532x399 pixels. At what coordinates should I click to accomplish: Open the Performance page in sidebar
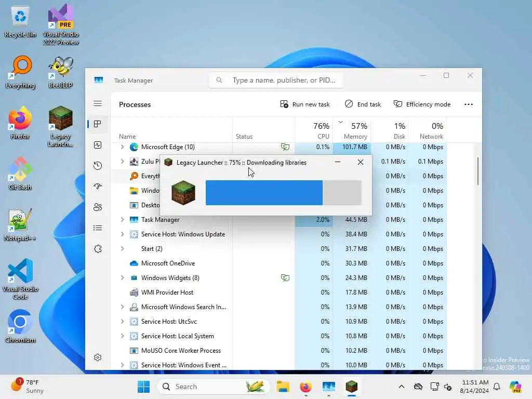click(x=98, y=145)
